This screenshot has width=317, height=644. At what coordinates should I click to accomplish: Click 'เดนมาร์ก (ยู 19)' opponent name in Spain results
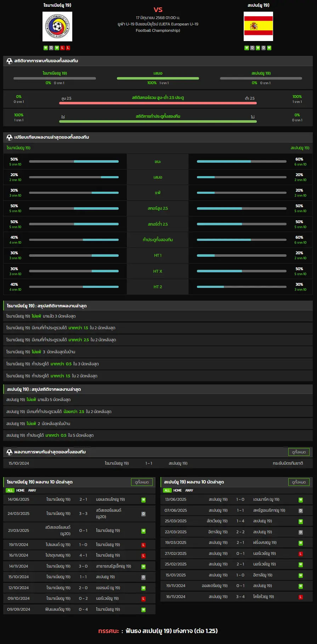tap(266, 499)
